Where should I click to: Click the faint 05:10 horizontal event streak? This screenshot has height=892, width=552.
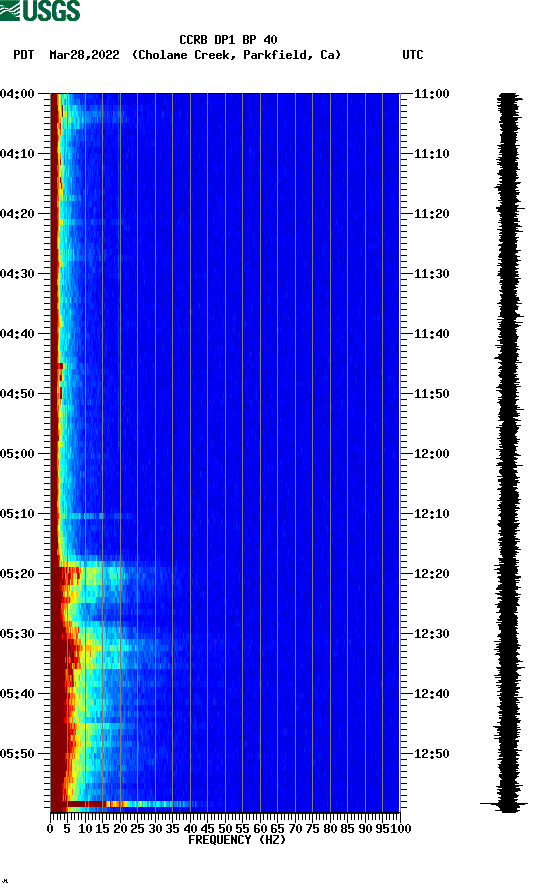tap(97, 516)
